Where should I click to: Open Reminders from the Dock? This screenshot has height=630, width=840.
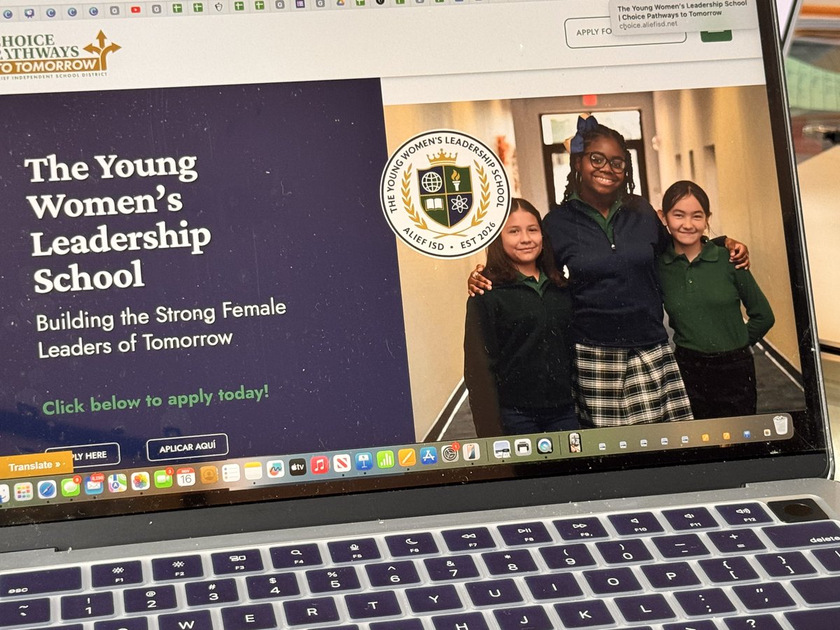tap(231, 472)
